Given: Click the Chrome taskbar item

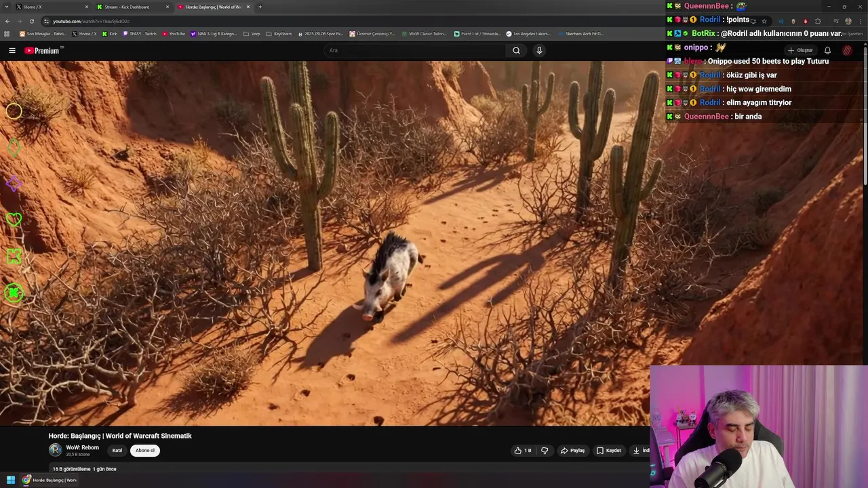Looking at the screenshot, I should (50, 480).
